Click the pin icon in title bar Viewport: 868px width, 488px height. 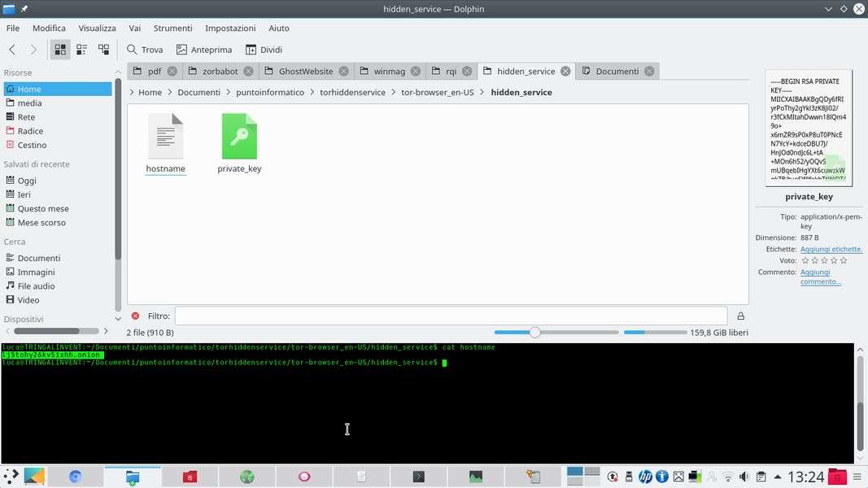tap(24, 9)
